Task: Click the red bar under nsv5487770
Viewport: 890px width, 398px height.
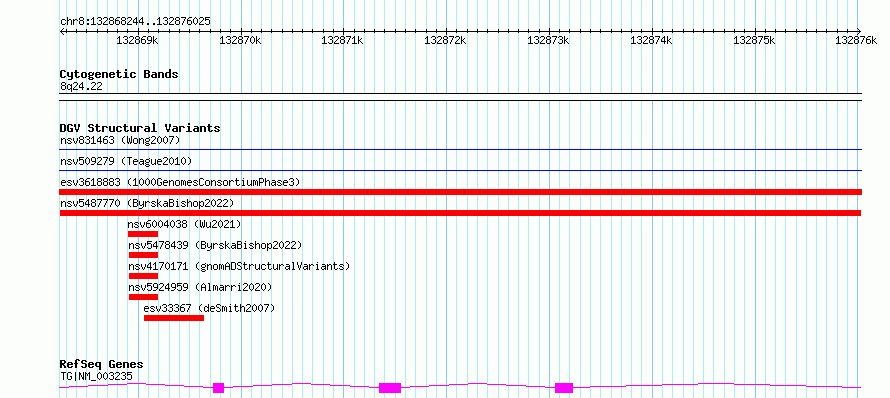Action: coord(460,213)
